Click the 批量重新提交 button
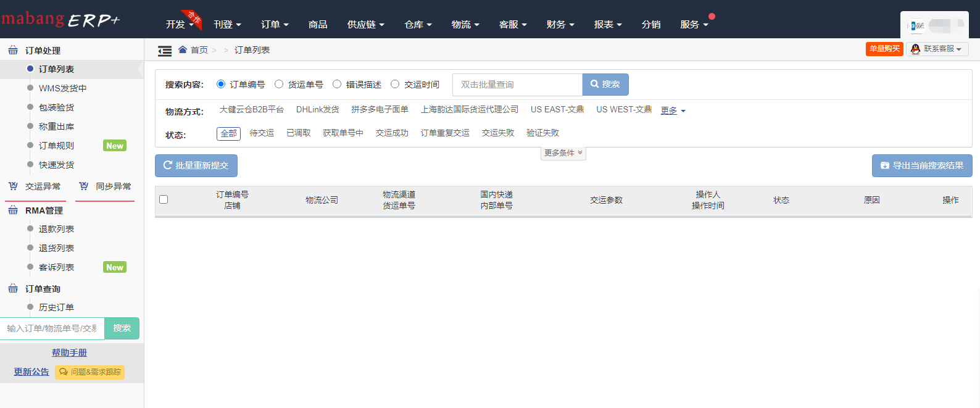Screen dimensions: 980x408 (x=196, y=165)
